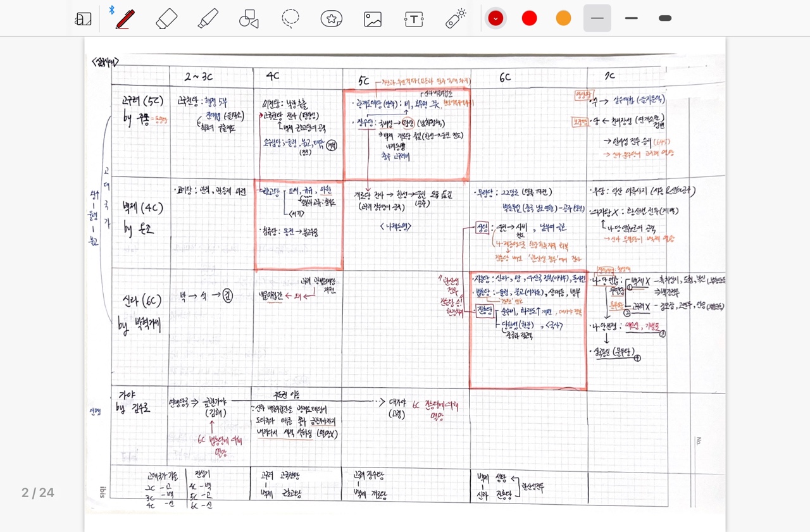Viewport: 810px width, 532px height.
Task: Open the Elements sticker tool
Action: click(x=332, y=18)
